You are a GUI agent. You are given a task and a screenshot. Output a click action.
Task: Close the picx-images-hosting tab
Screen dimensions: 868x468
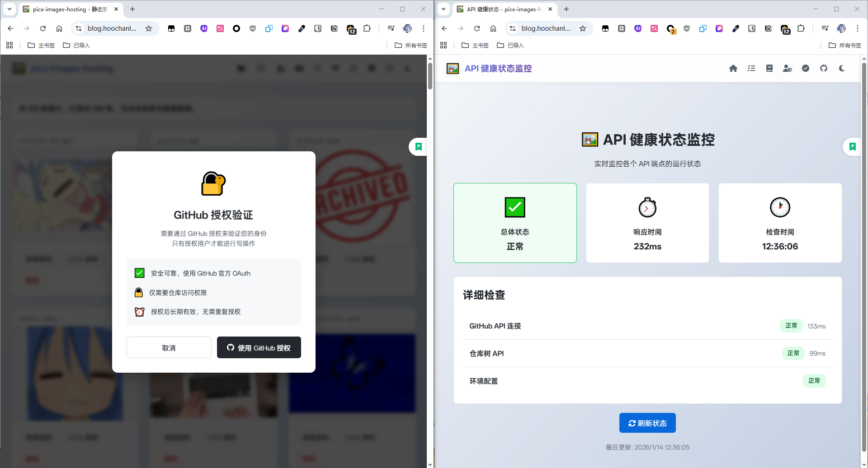[116, 9]
